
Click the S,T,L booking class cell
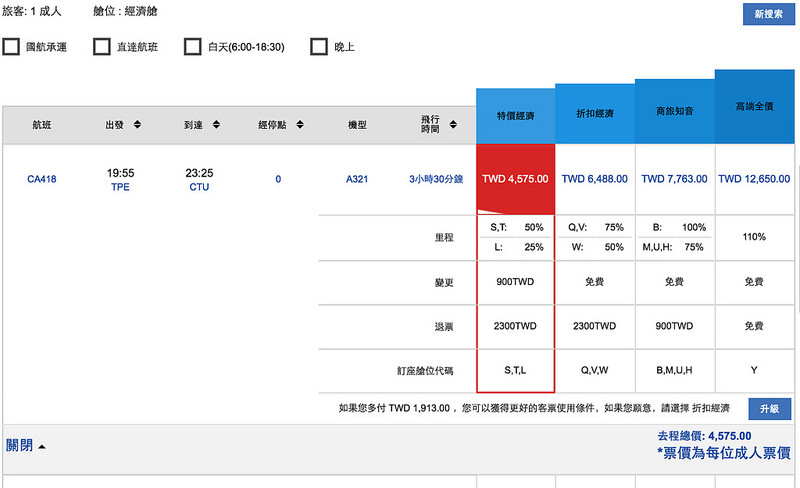(x=515, y=370)
